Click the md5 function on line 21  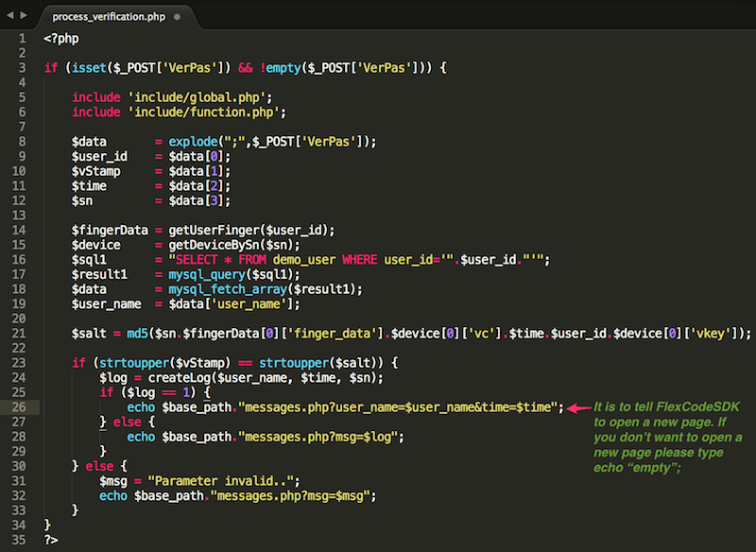click(137, 334)
